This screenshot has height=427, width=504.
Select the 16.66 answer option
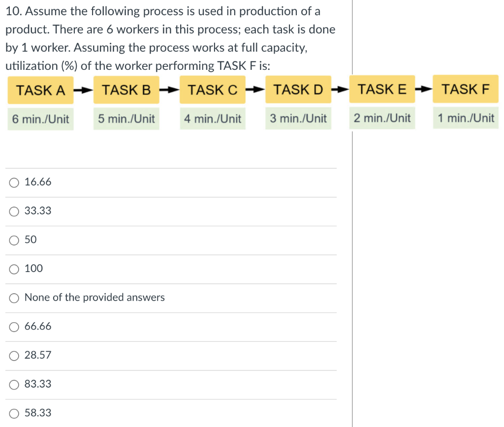[x=14, y=182]
